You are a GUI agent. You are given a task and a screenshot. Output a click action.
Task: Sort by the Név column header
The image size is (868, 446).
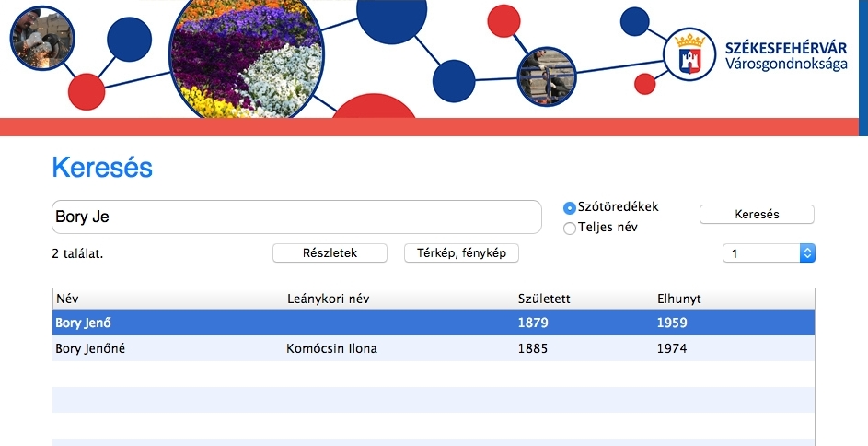[168, 299]
